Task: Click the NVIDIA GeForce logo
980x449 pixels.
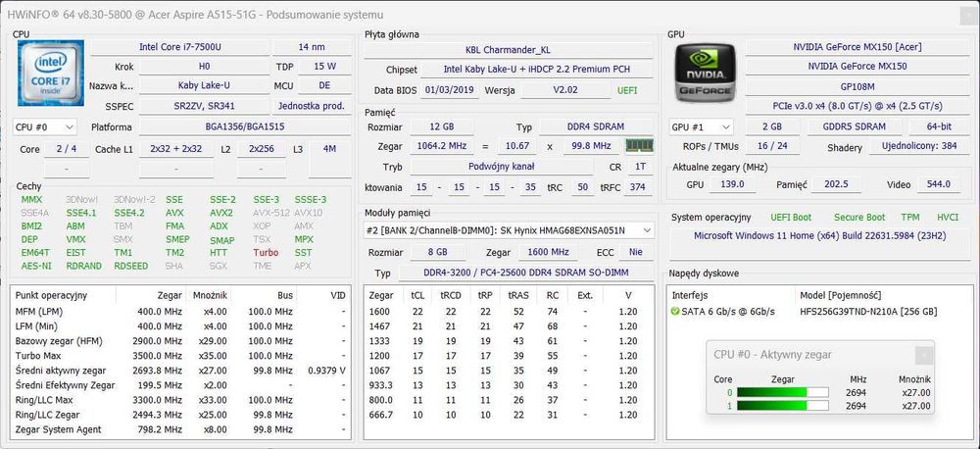Action: coord(704,74)
